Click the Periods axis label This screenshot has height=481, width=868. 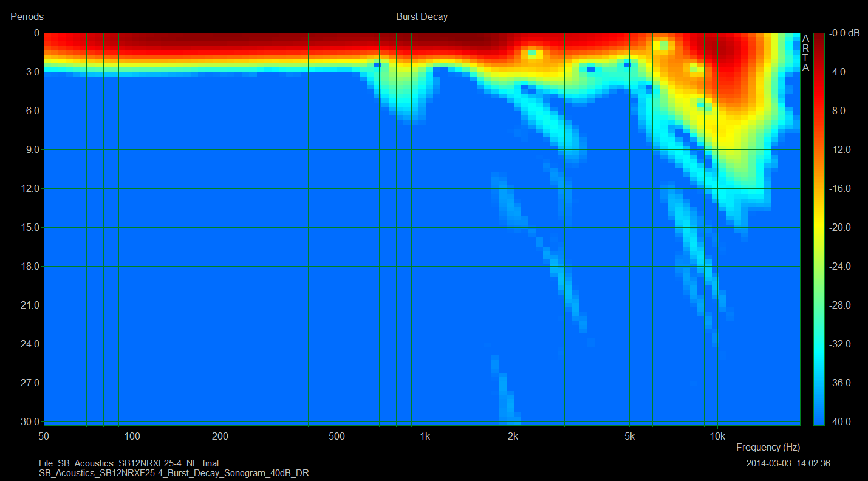27,17
